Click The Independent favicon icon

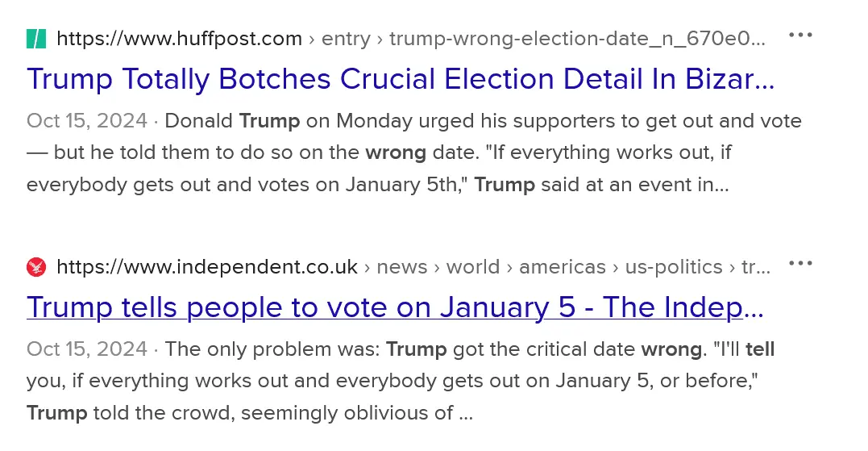click(x=36, y=267)
